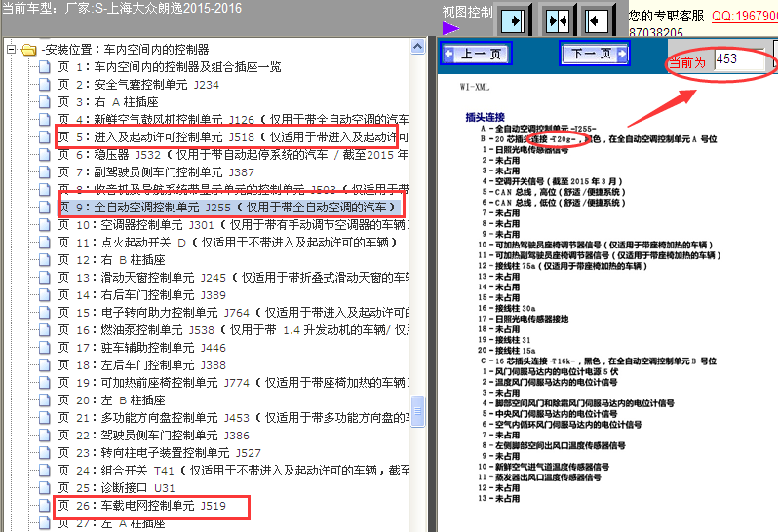Click the view control right-arrow pane icon
Image resolution: width=778 pixels, height=532 pixels.
click(513, 20)
